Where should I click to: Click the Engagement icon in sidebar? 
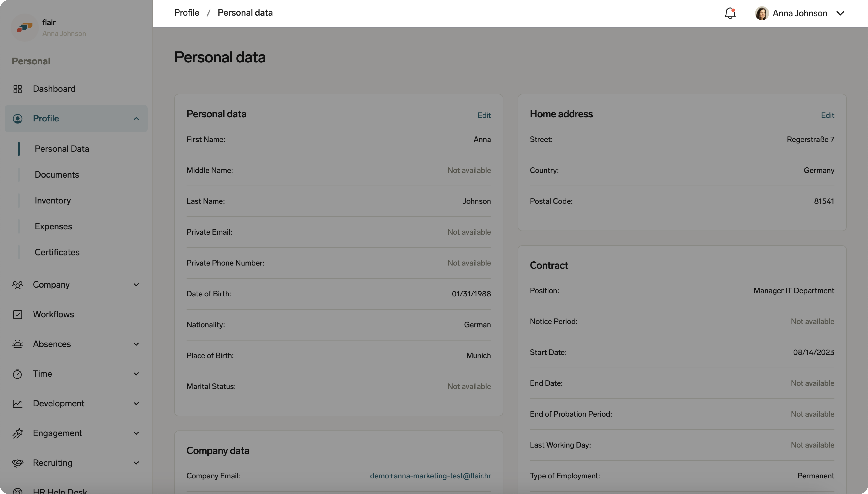pos(18,433)
